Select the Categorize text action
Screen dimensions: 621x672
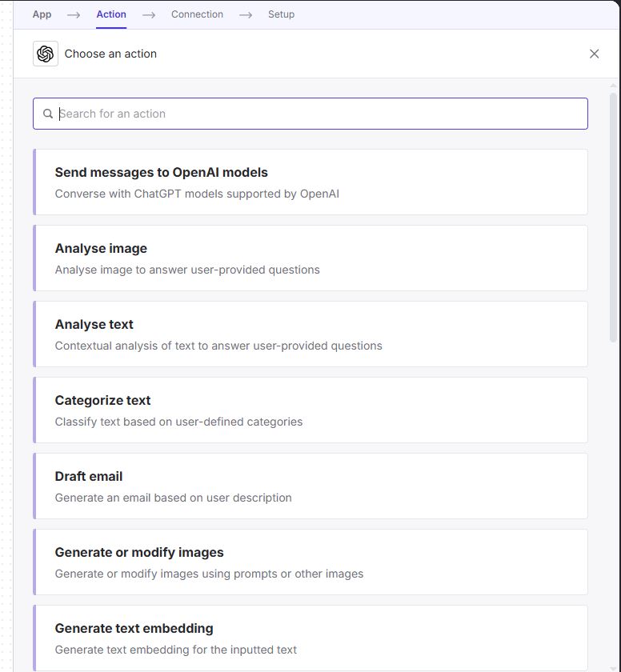click(310, 410)
